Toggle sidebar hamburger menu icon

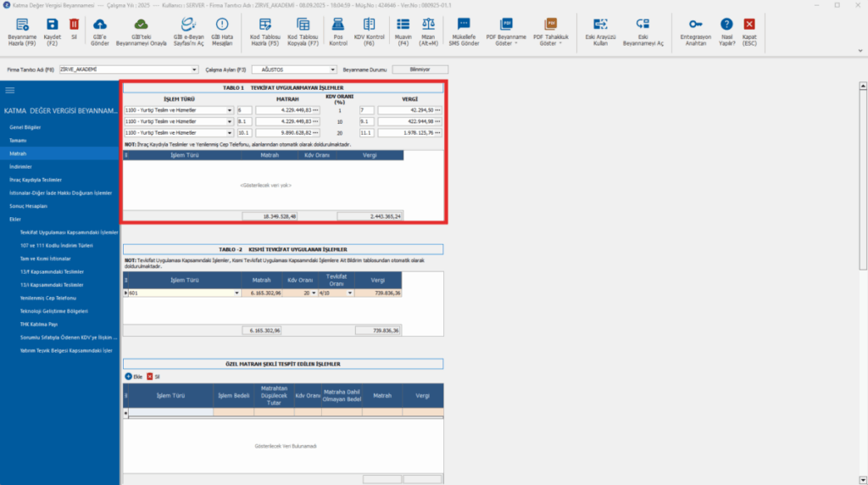10,90
